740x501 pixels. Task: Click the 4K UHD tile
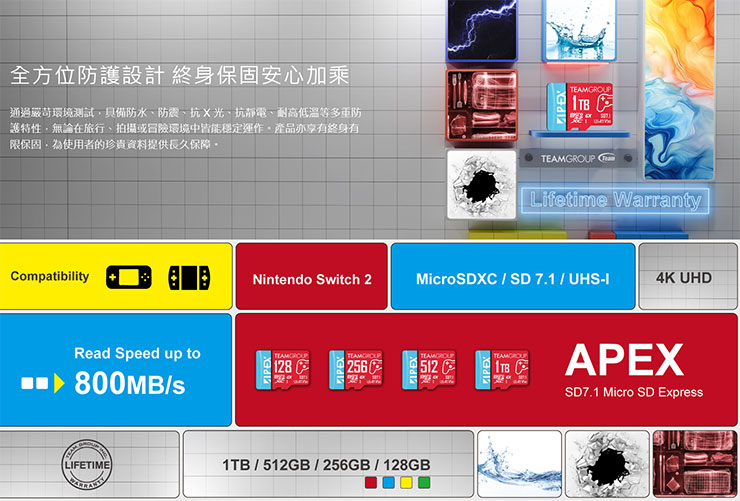[x=688, y=276]
